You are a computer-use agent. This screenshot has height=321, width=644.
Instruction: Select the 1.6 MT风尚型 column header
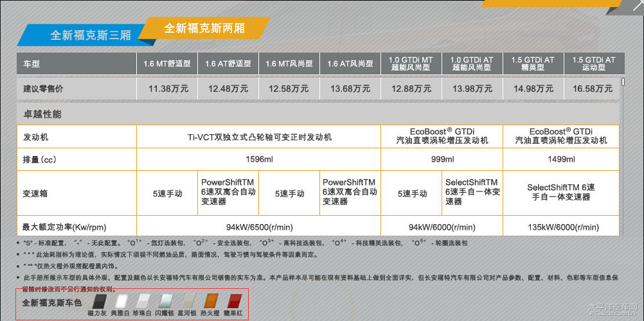click(x=289, y=64)
